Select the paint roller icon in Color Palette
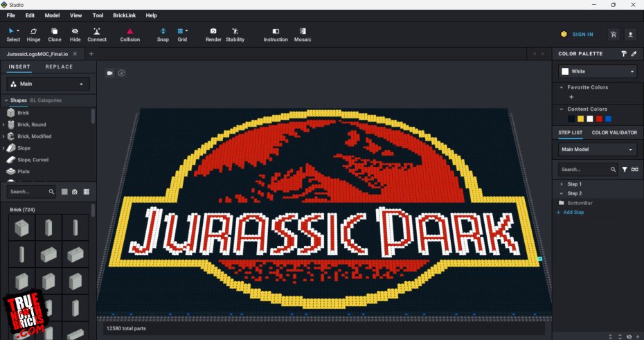 click(624, 54)
